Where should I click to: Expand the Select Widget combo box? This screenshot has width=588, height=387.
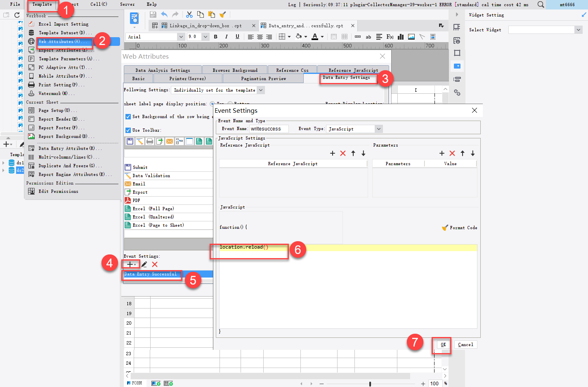pos(578,30)
